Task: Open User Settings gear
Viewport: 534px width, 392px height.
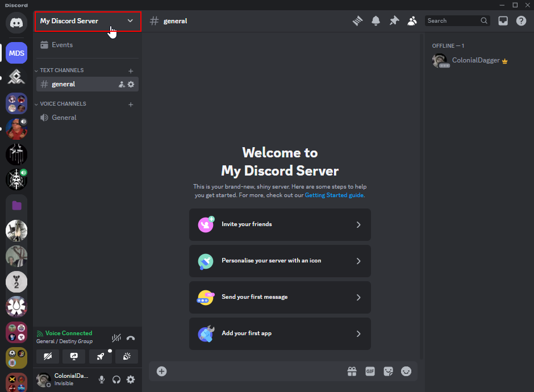Action: pos(131,380)
